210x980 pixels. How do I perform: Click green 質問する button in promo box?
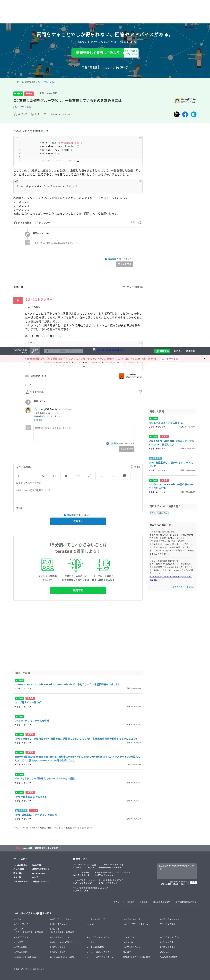pyautogui.click(x=78, y=590)
